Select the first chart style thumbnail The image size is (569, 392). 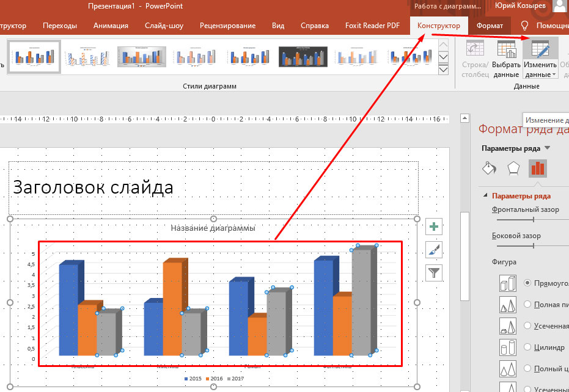[34, 56]
